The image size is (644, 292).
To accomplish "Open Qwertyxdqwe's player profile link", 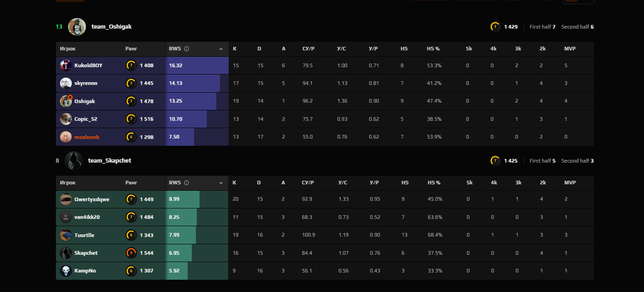I will coord(92,199).
